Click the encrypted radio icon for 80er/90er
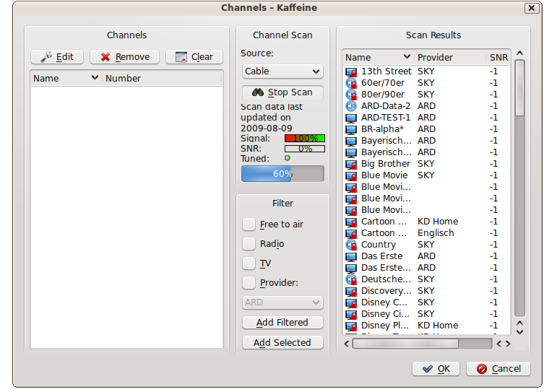557x392 pixels. click(x=351, y=95)
